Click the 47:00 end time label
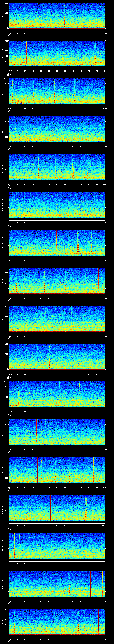Screen dimensions: 114x644 105,33
